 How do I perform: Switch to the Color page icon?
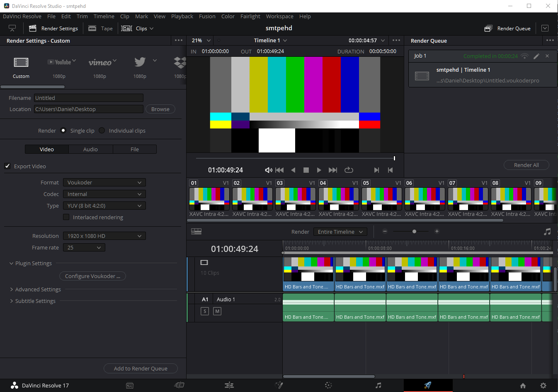(x=328, y=385)
